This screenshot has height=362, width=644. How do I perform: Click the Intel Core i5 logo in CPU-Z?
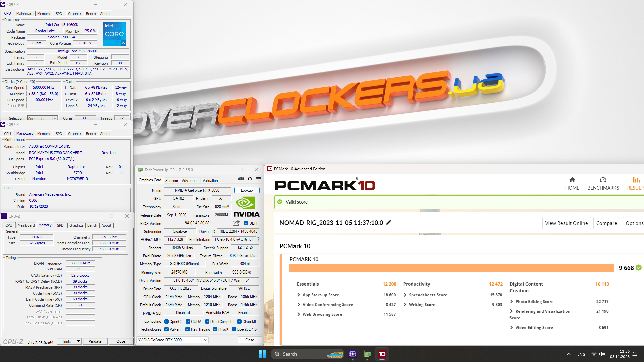[114, 34]
